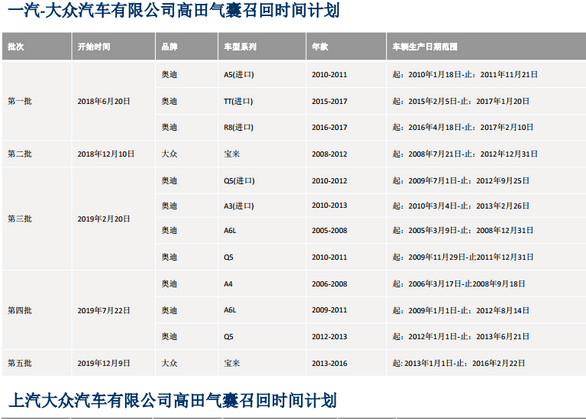Click the model year 2012-2013
This screenshot has height=419, width=586.
pos(329,337)
